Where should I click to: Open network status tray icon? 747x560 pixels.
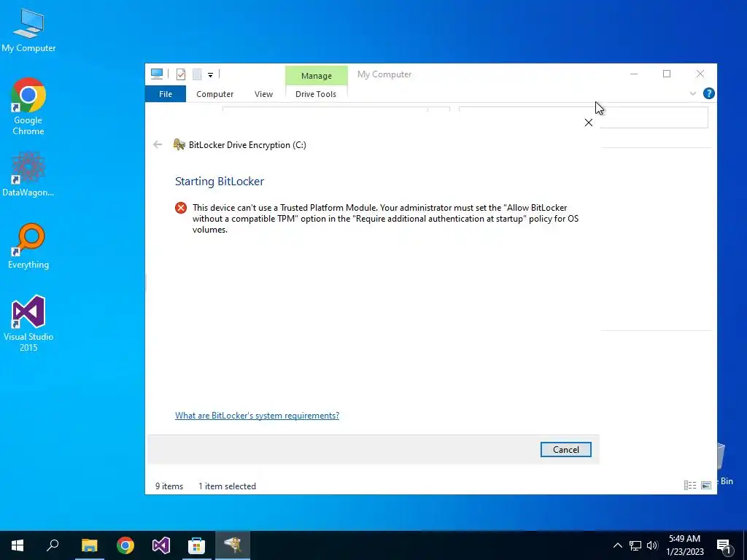click(x=635, y=545)
